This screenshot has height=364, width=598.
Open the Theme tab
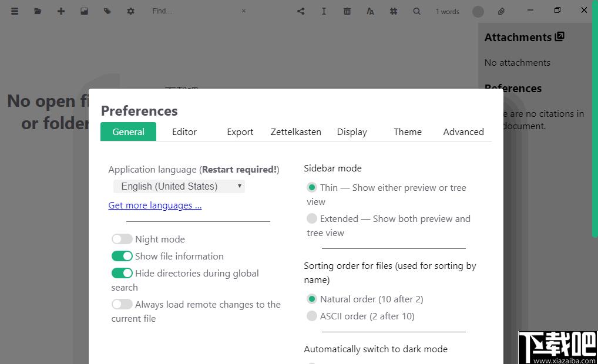(407, 132)
